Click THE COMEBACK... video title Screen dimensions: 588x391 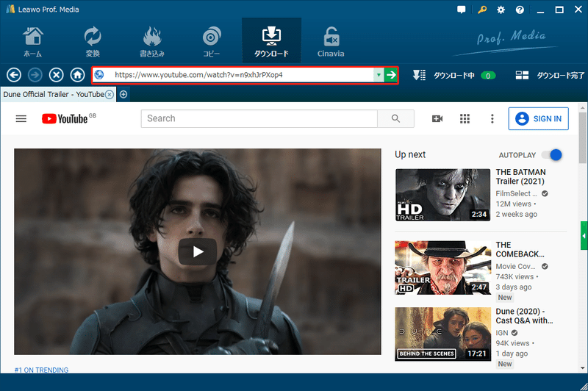520,249
